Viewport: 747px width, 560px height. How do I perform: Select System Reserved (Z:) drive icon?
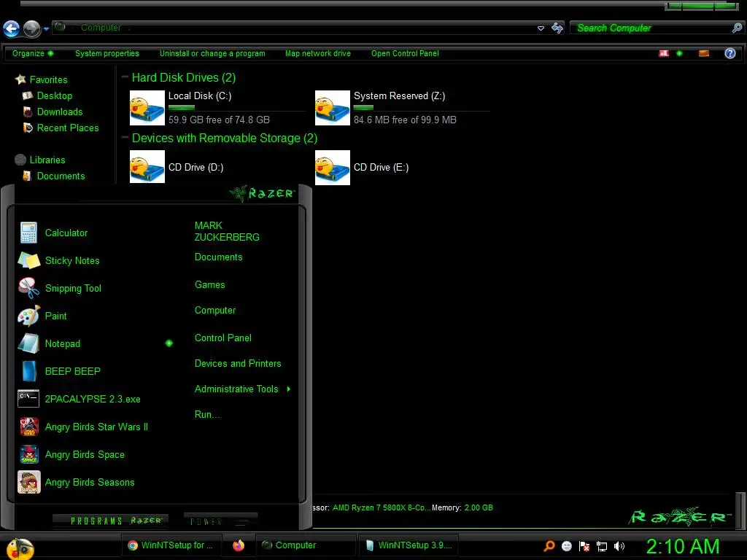[333, 108]
